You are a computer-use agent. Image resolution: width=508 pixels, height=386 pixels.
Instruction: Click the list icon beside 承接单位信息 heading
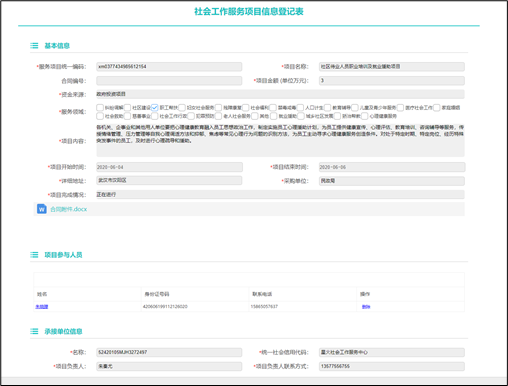(34, 331)
